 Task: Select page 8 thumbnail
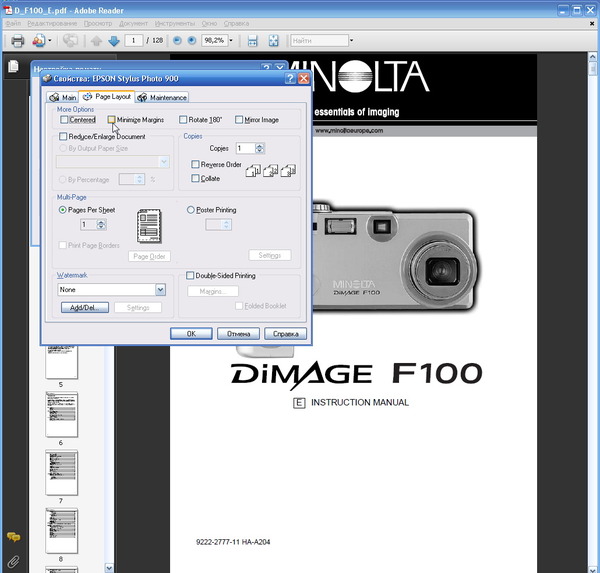(x=61, y=531)
